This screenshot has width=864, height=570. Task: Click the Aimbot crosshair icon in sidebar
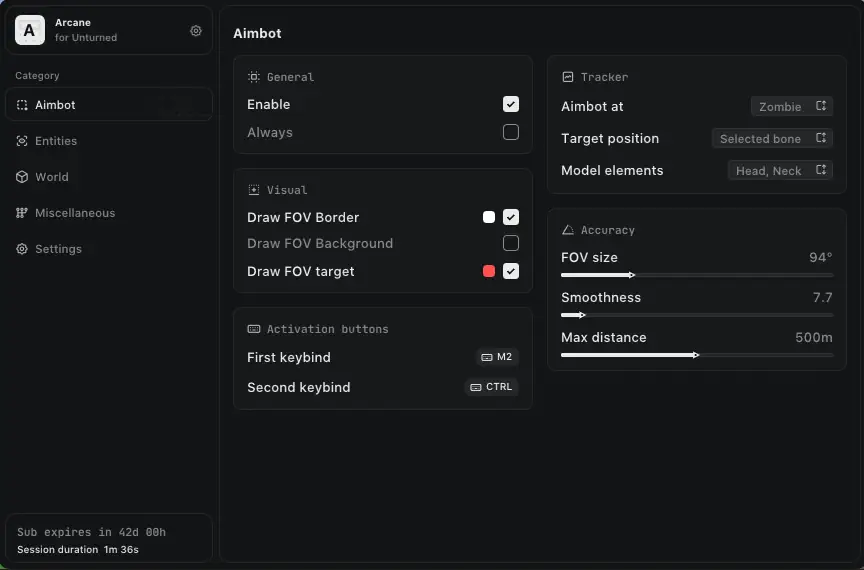[x=22, y=105]
